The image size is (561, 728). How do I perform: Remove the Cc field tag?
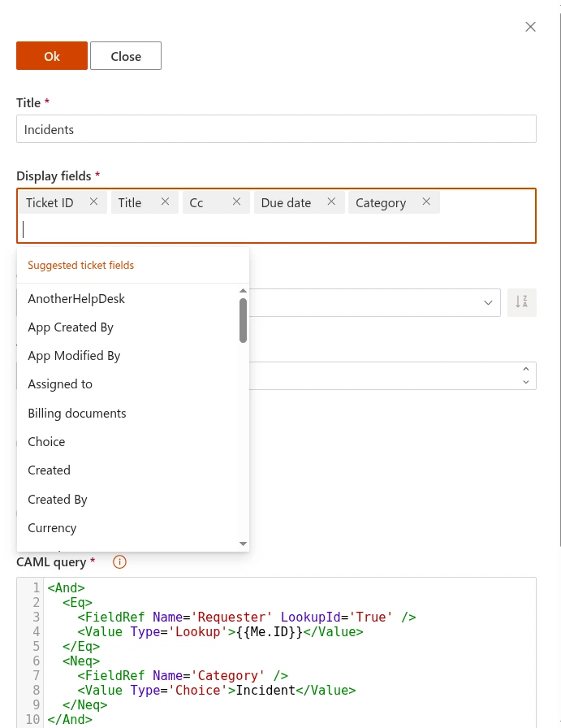point(236,202)
